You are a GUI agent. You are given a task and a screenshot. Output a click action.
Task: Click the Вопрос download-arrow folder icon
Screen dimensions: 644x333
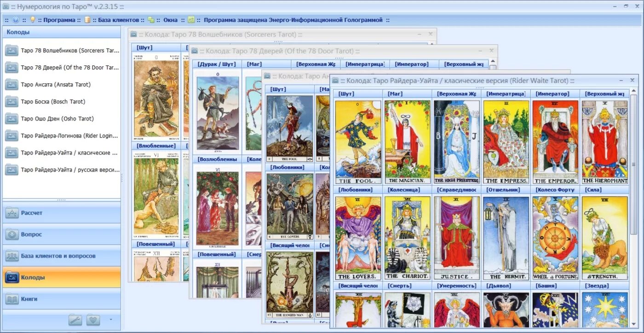pos(12,235)
